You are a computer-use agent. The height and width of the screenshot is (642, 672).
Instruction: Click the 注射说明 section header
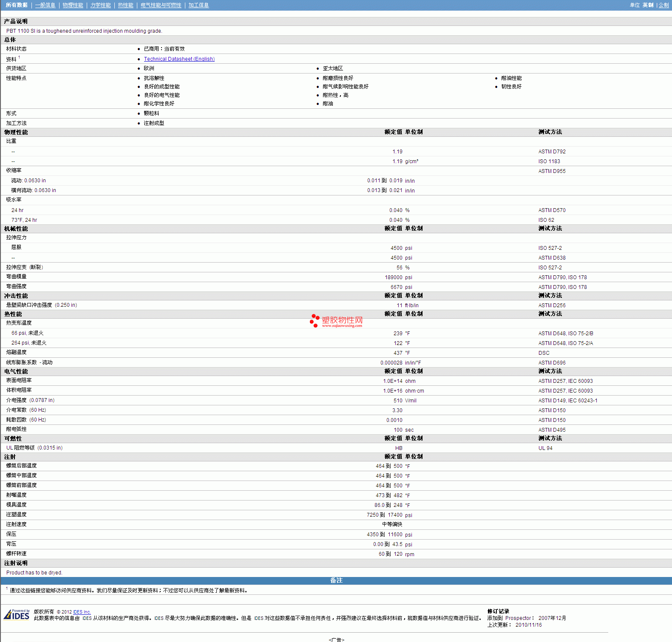click(16, 563)
